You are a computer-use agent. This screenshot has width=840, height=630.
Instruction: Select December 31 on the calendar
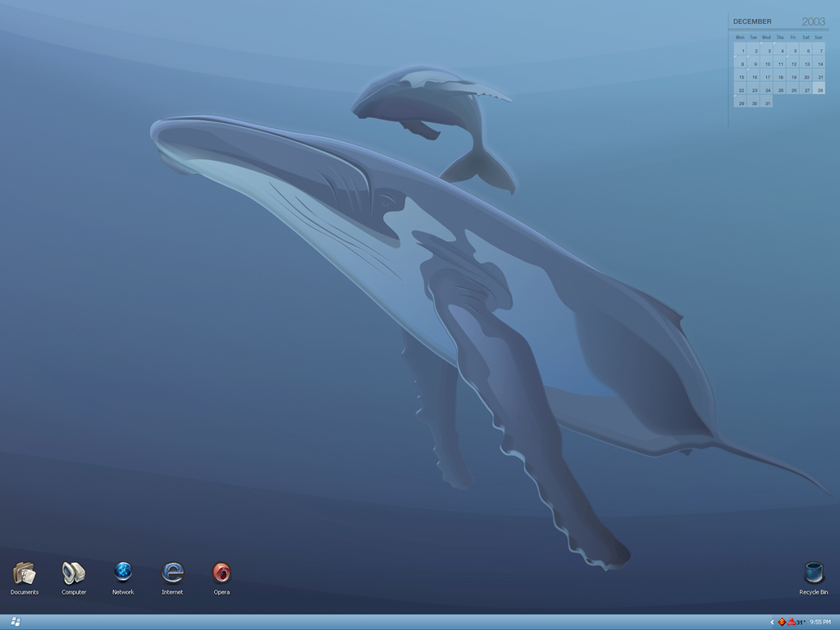click(x=767, y=103)
